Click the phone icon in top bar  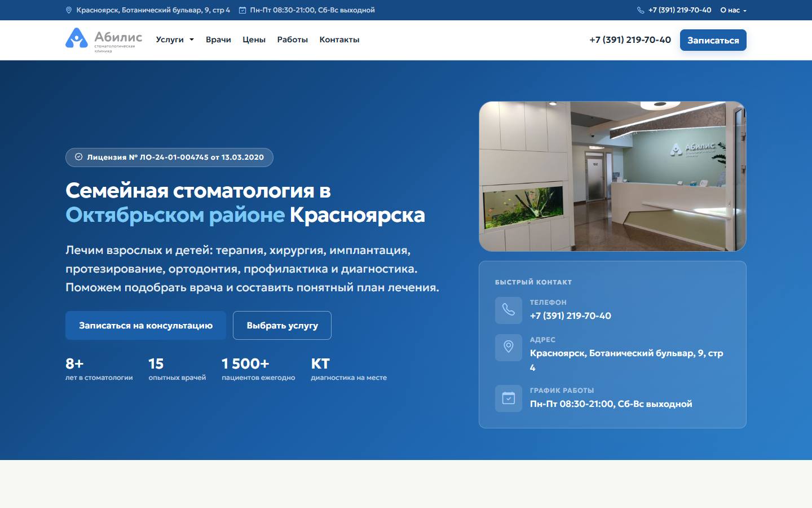coord(641,10)
